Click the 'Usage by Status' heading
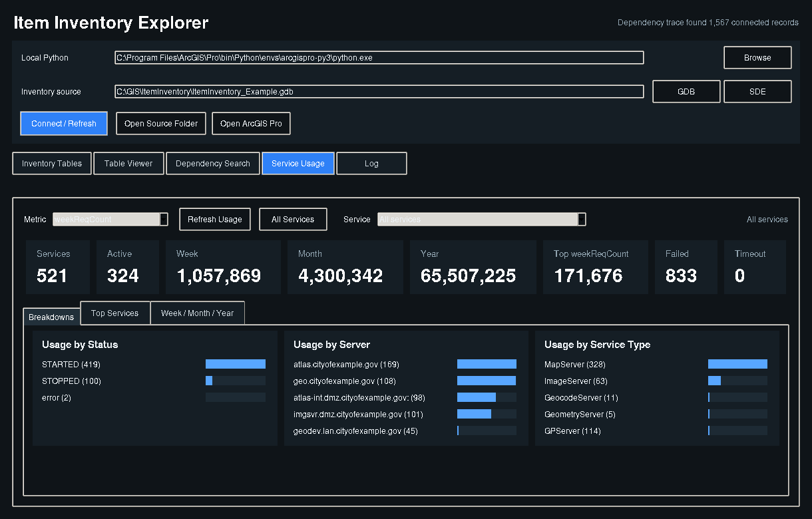 pos(80,345)
